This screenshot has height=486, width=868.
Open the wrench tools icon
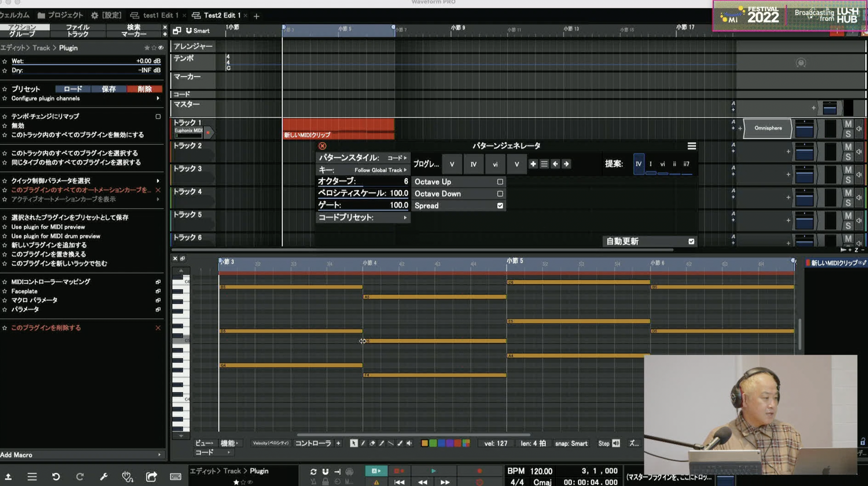[x=104, y=477]
